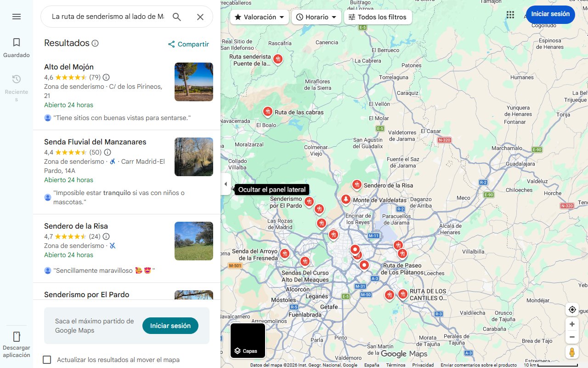Viewport: 588px width, 368px height.
Task: Enable 'Actualizar los resultados al mover el mapa'
Action: [47, 360]
